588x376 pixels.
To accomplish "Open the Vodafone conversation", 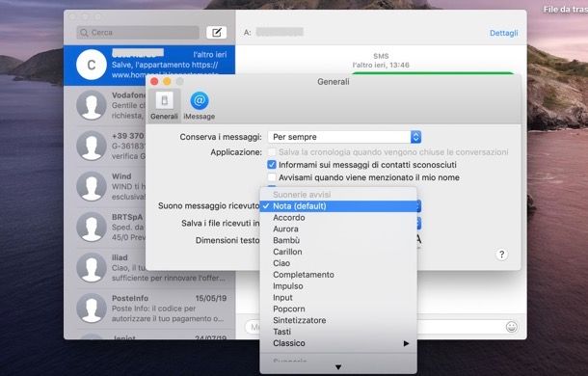I will pos(105,105).
